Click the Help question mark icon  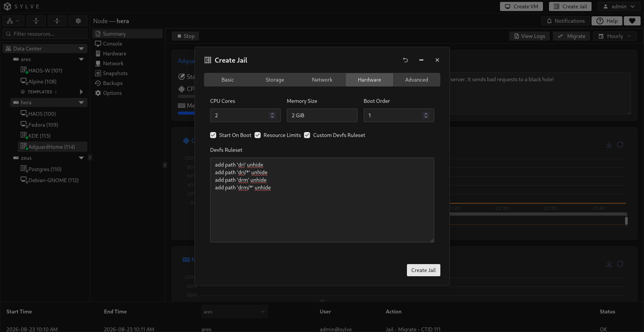(x=600, y=21)
